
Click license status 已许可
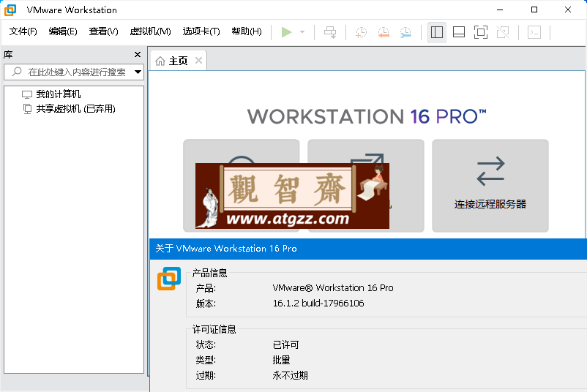pyautogui.click(x=285, y=344)
